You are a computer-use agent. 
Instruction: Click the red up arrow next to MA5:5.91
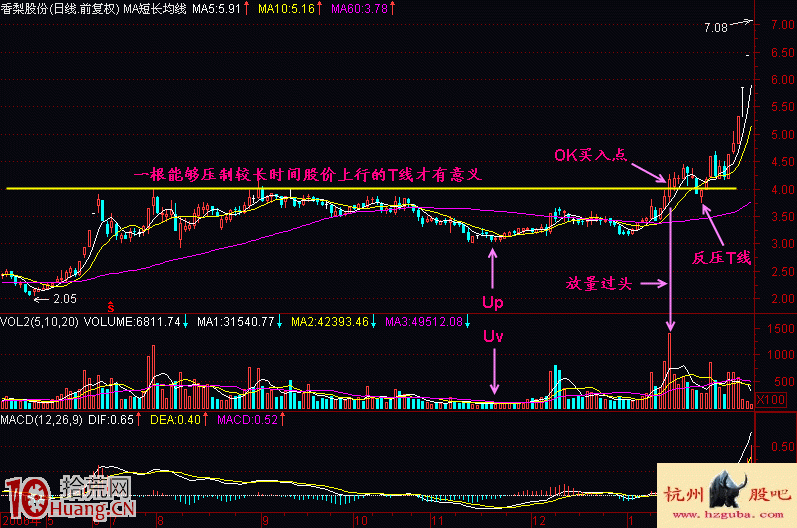click(x=246, y=8)
